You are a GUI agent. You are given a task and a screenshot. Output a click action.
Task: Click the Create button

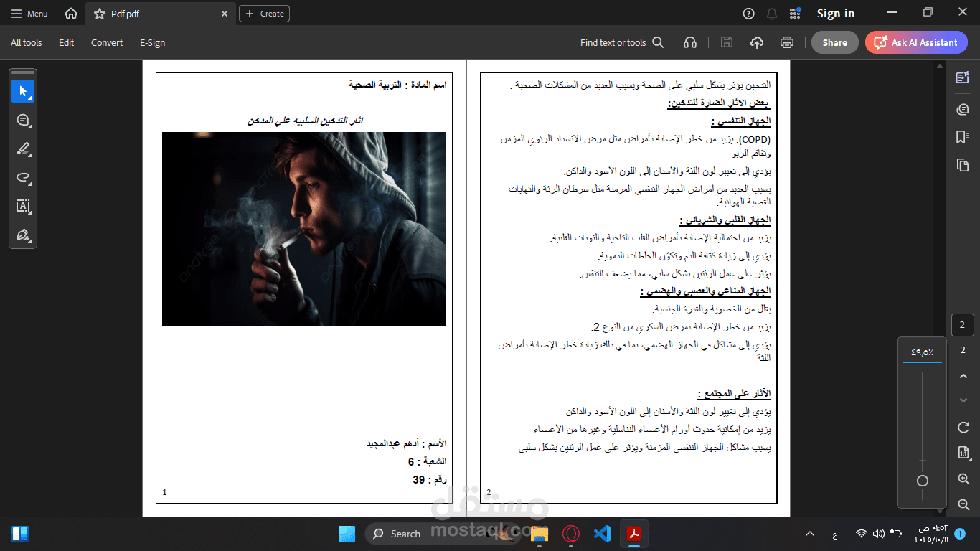(265, 14)
